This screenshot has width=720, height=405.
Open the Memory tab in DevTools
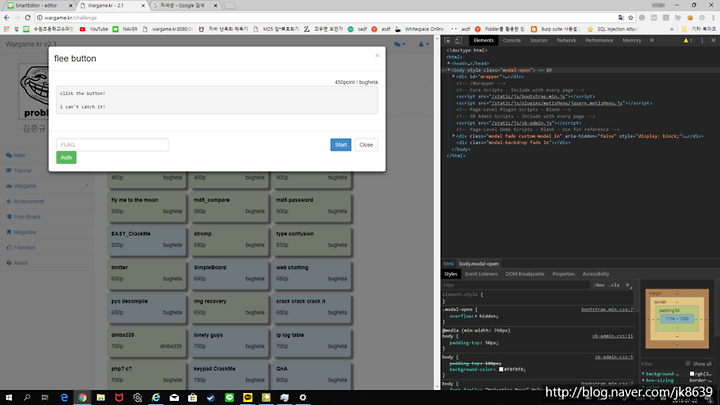coord(631,40)
